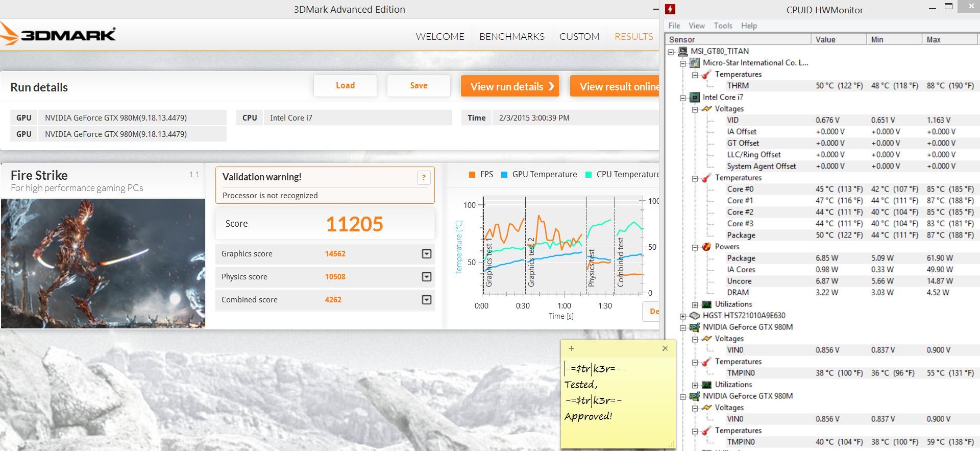The height and width of the screenshot is (451, 980).
Task: Open the BENCHMARKS tab
Action: click(512, 37)
